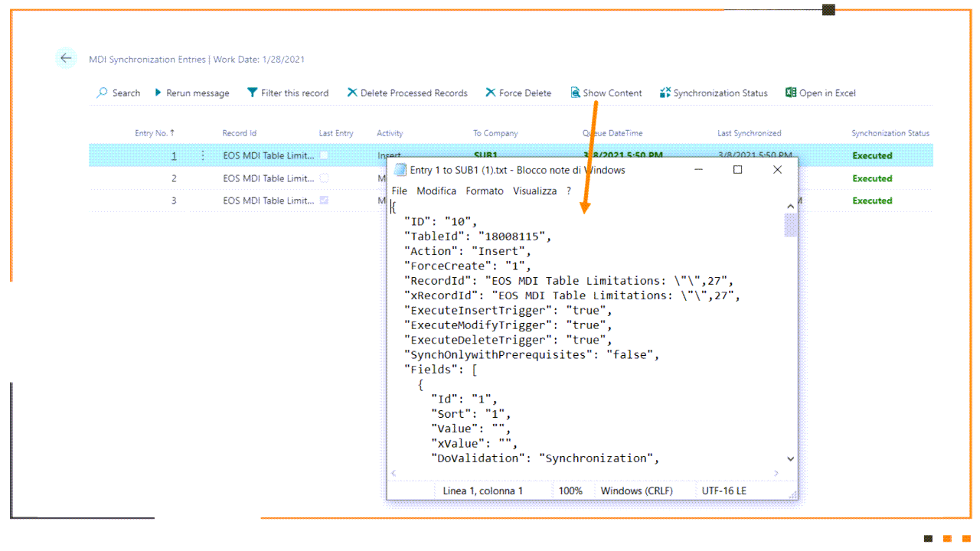Click Notepad vertical scrollbar down arrow
The image size is (980, 551).
pyautogui.click(x=791, y=459)
